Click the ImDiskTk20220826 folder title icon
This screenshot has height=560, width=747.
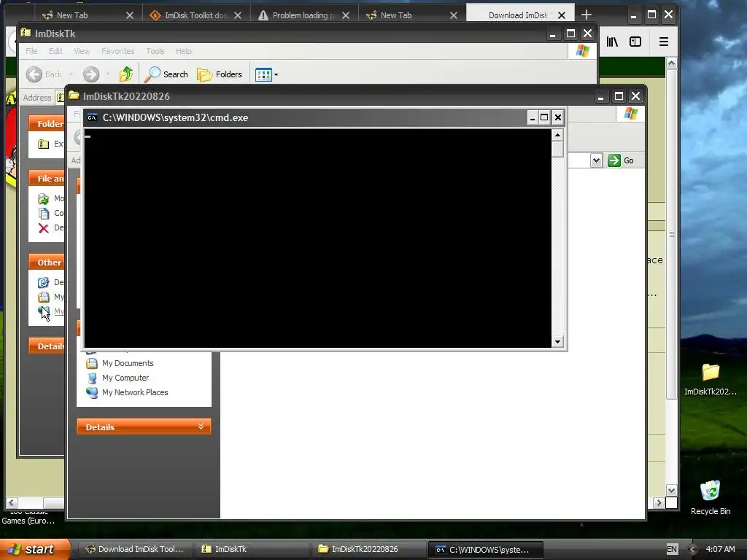[74, 96]
